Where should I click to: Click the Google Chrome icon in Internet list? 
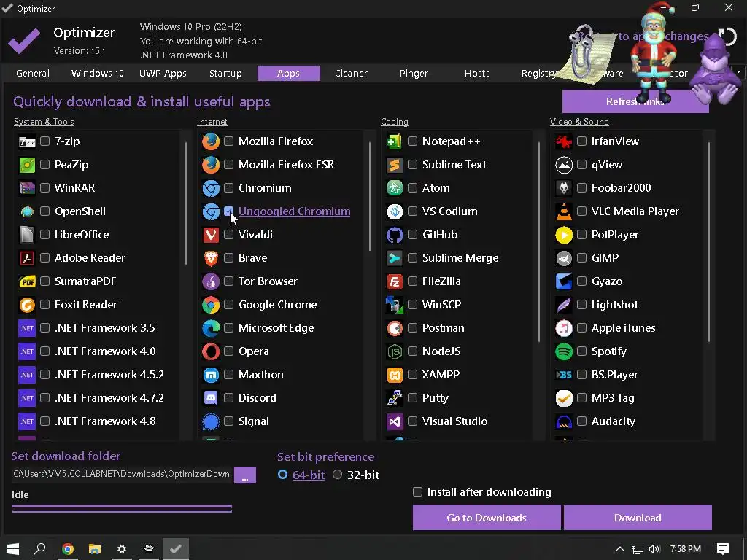pyautogui.click(x=211, y=305)
